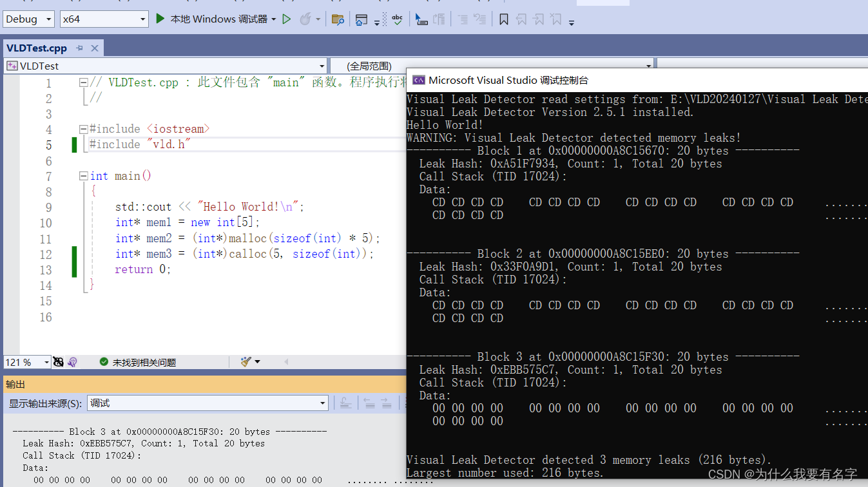Click the clear bookmarks icon
The image size is (868, 487).
pos(555,19)
